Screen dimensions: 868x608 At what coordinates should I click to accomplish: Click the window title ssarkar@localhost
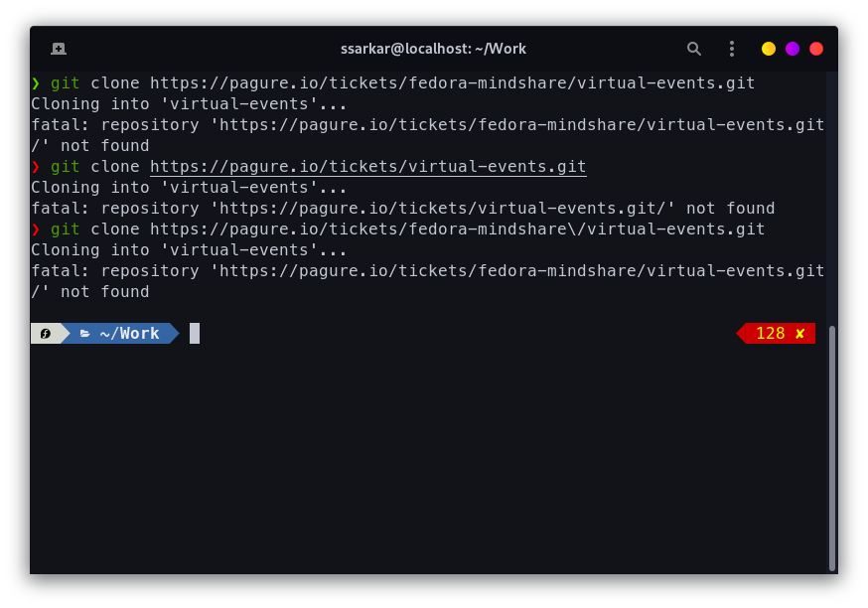click(x=433, y=49)
